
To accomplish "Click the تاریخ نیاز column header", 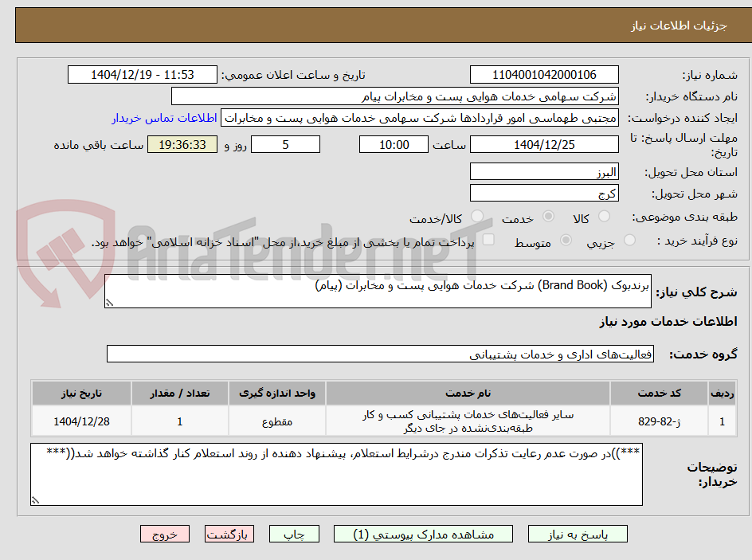I will click(x=81, y=394).
